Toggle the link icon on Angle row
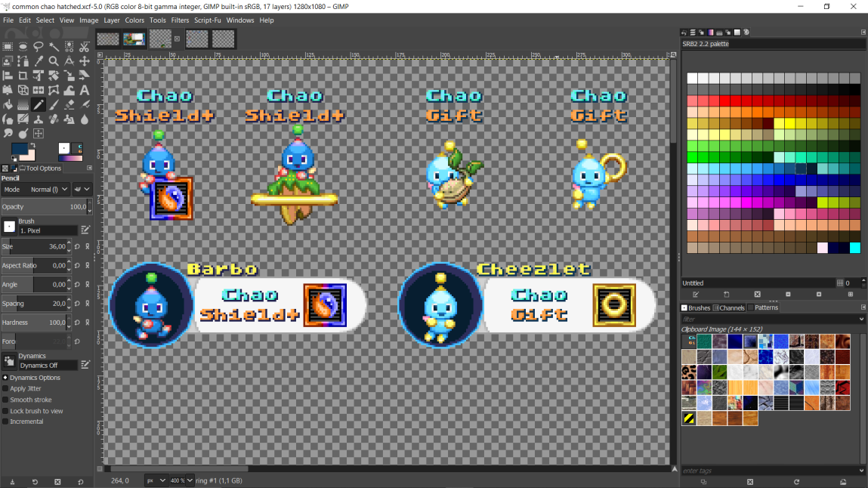 click(x=88, y=284)
